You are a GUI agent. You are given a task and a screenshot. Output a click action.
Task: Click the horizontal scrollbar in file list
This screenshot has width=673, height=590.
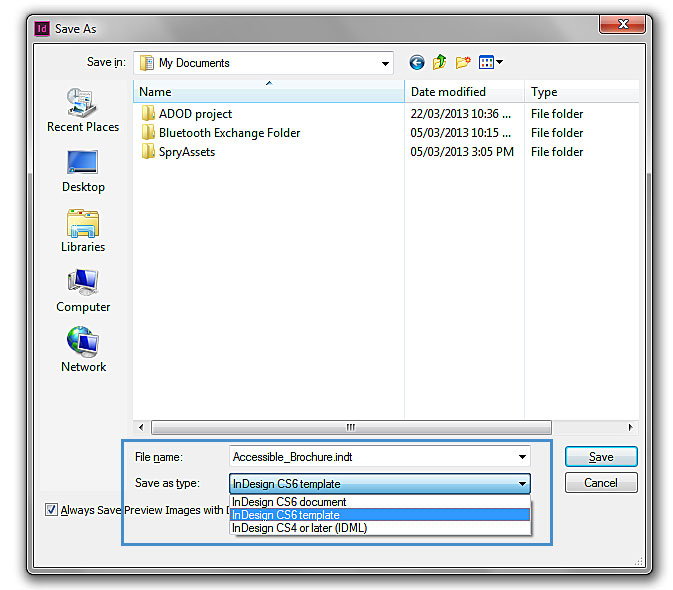click(350, 427)
